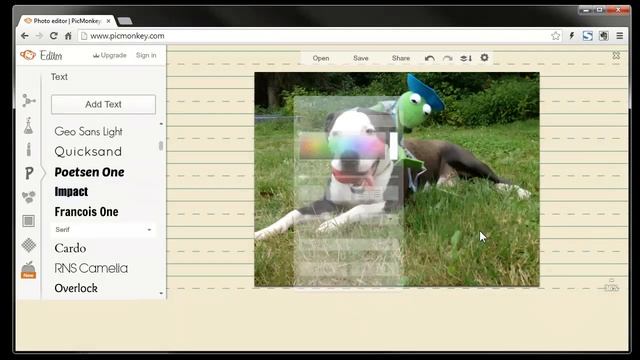The height and width of the screenshot is (360, 640).
Task: Click the Add Text button
Action: (103, 104)
